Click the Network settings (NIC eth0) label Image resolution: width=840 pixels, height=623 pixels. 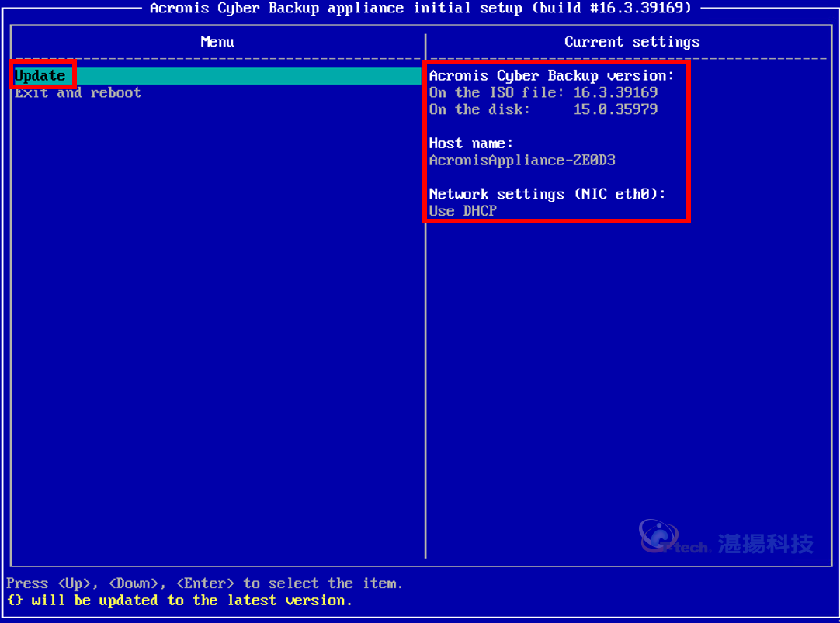coord(547,194)
